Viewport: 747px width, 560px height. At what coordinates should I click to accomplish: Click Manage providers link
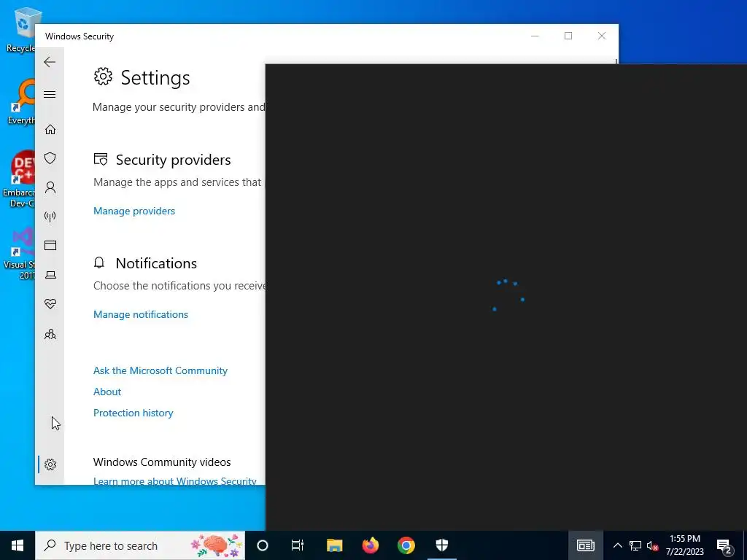click(134, 211)
